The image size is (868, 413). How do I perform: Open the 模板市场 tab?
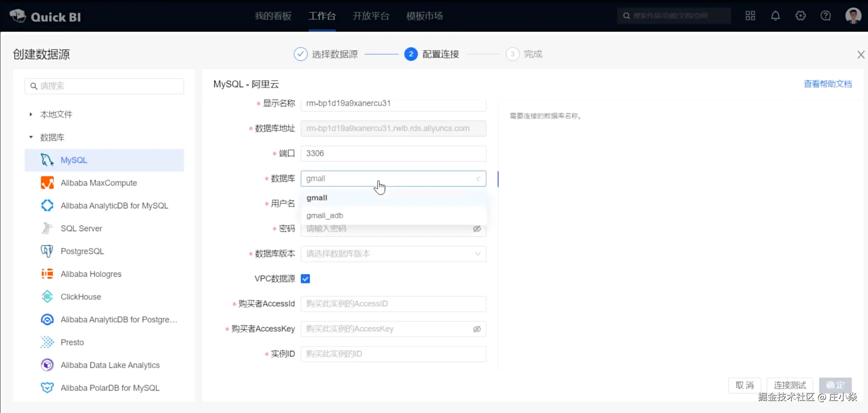[424, 16]
